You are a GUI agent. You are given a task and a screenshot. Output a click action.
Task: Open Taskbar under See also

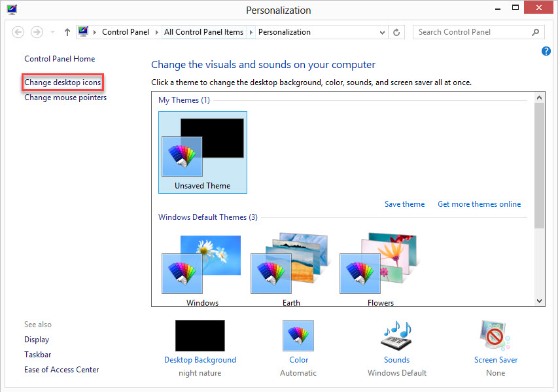38,355
